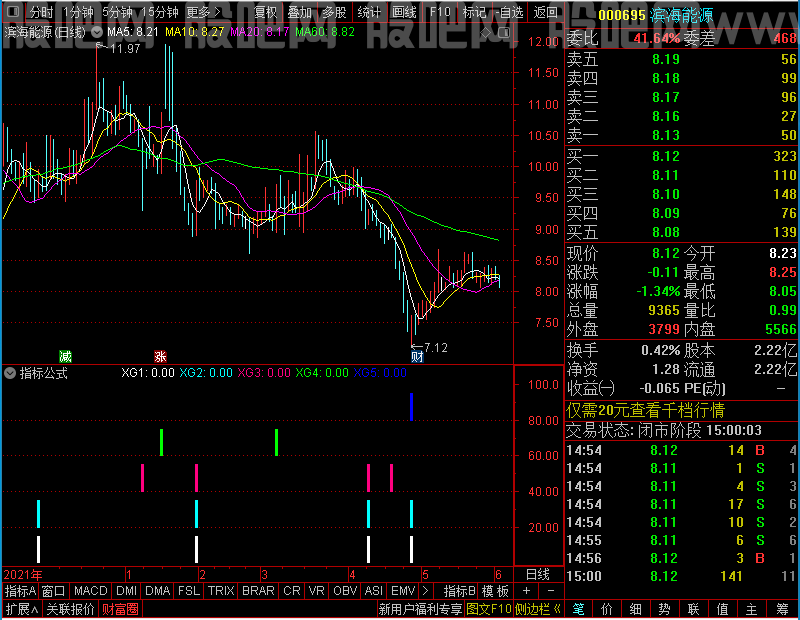The image size is (800, 620).
Task: Expand the 指标公式 indicator dropdown
Action: (x=10, y=373)
